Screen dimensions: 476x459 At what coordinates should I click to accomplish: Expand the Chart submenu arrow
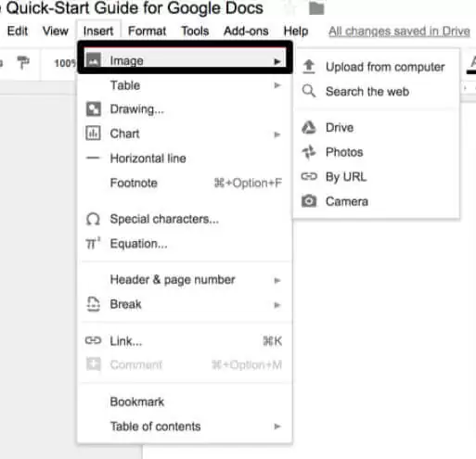[277, 134]
